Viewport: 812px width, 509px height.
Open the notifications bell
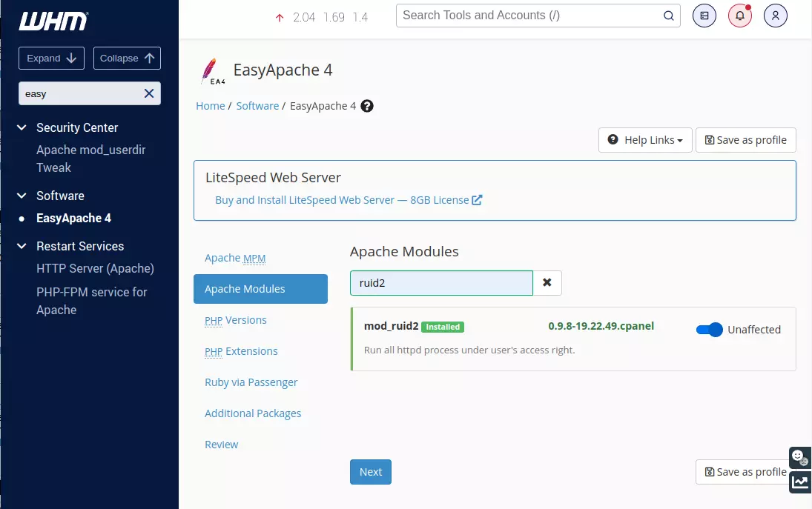739,16
